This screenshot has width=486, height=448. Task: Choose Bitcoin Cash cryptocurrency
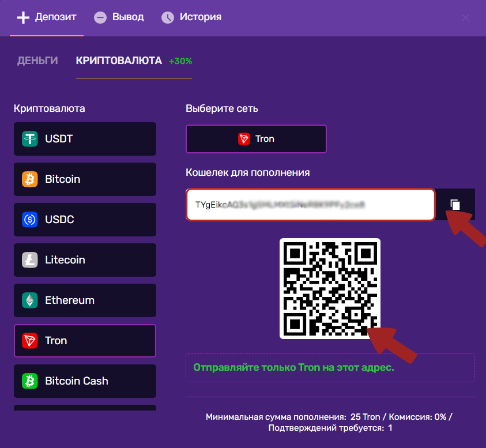click(85, 381)
